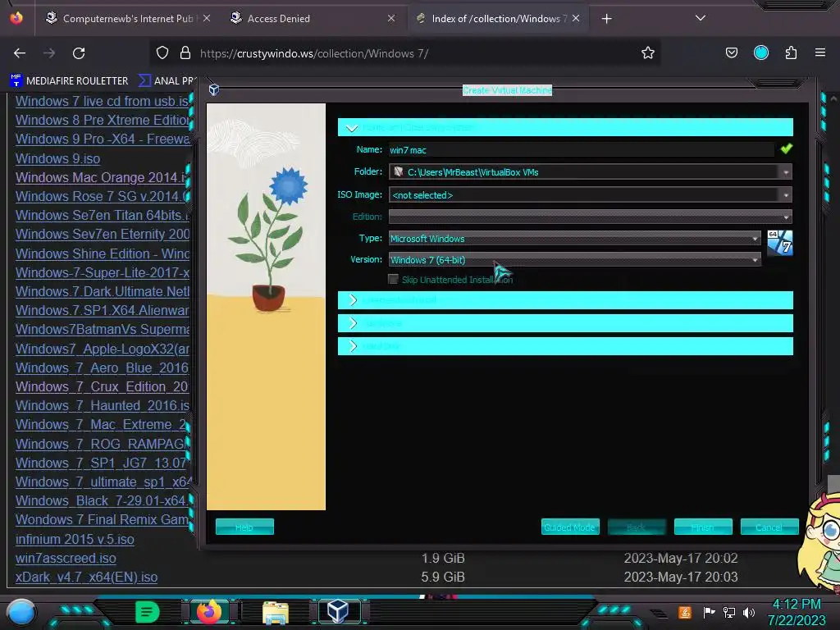Open a new tab with the plus button
The width and height of the screenshot is (840, 630).
click(606, 19)
